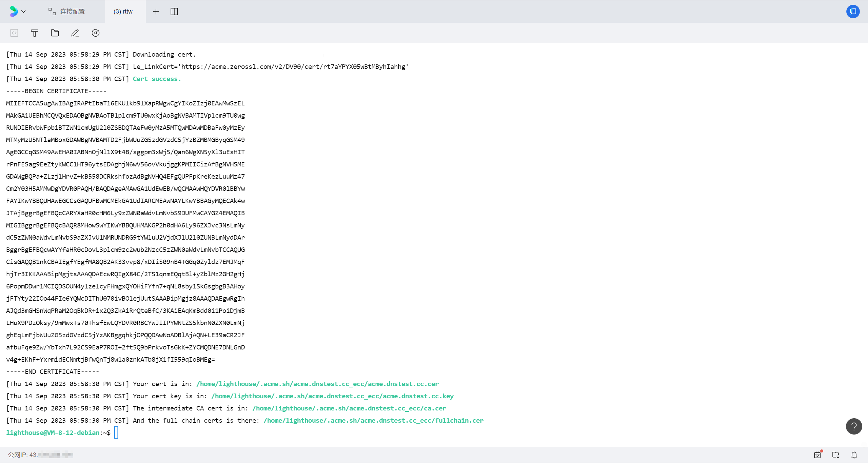Open the text font settings icon
This screenshot has width=868, height=463.
[35, 33]
